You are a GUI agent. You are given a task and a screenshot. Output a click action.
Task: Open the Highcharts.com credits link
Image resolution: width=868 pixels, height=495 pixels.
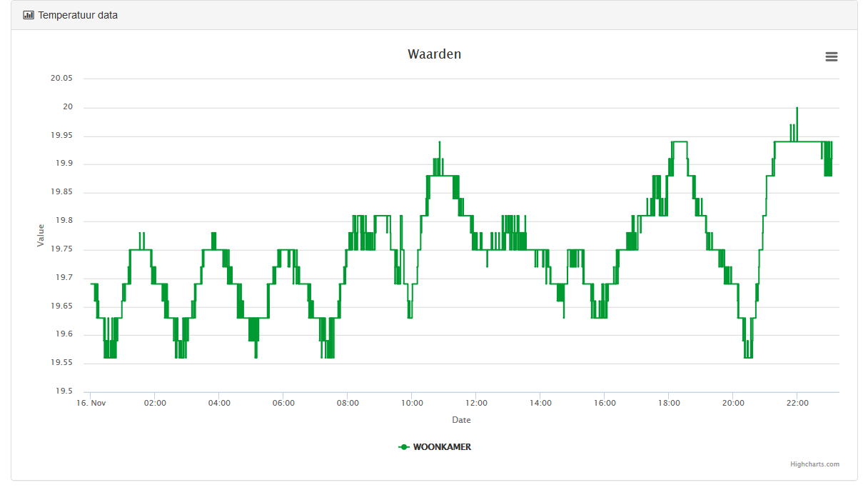coord(814,464)
